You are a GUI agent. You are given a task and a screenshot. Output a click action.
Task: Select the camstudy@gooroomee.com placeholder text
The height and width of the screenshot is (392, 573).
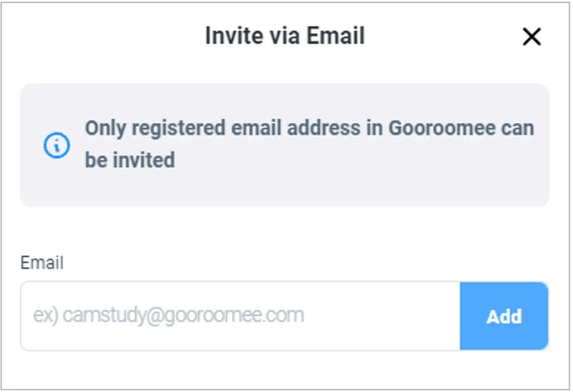point(183,316)
